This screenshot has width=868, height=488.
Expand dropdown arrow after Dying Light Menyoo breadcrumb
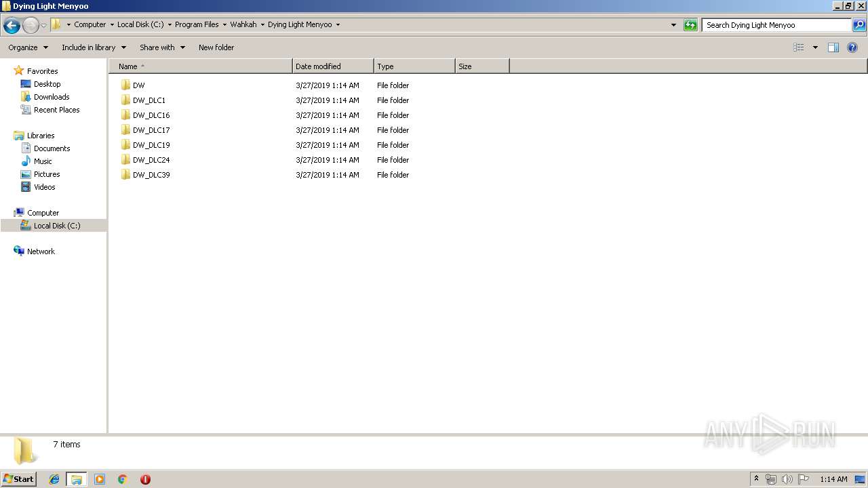[x=338, y=24]
